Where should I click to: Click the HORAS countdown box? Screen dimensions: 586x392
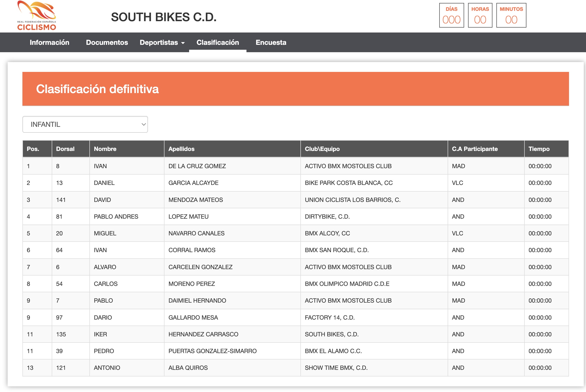[x=480, y=15]
